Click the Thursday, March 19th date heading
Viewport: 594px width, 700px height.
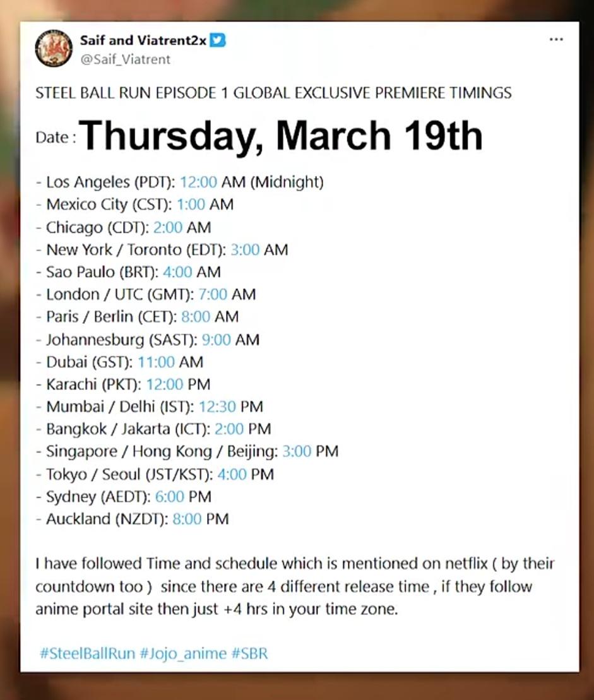coord(281,135)
